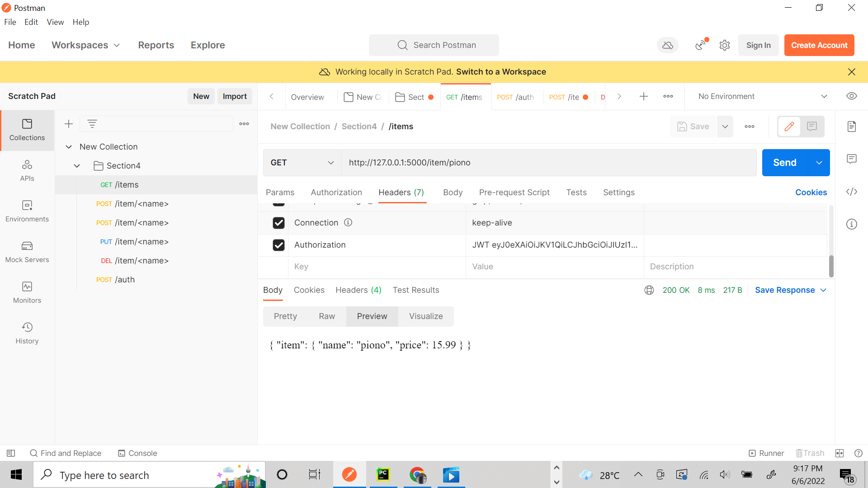This screenshot has width=868, height=488.
Task: Open the code snippet icon
Action: [852, 192]
